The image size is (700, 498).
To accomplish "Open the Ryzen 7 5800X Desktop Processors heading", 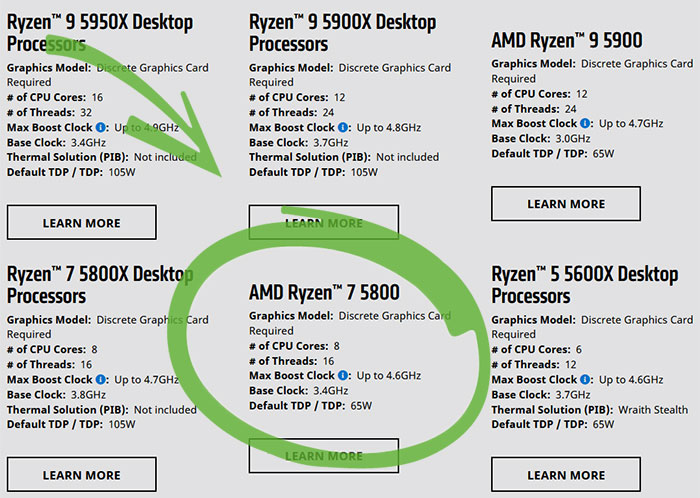I will pos(100,285).
